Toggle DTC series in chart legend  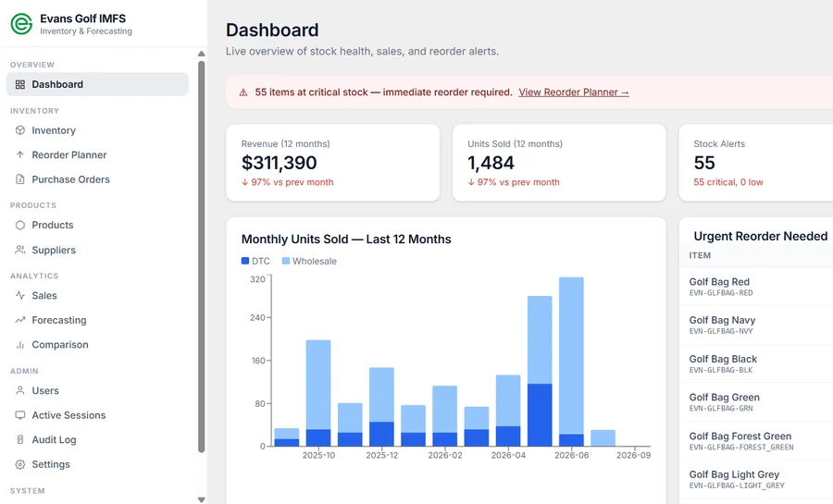click(x=255, y=261)
